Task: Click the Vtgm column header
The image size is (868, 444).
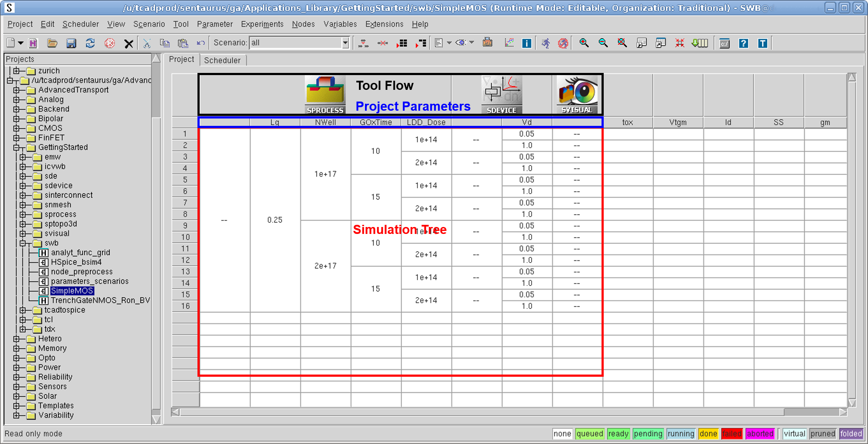Action: (678, 122)
